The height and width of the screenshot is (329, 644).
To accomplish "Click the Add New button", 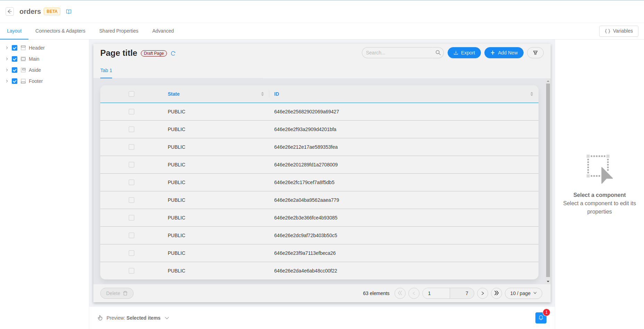I will pos(503,53).
